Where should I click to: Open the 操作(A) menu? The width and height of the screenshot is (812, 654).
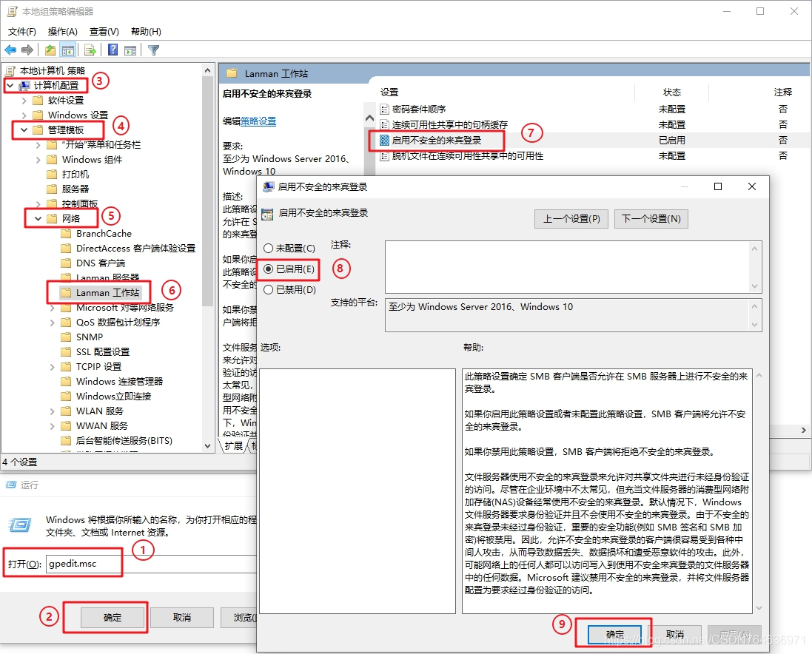[x=63, y=32]
